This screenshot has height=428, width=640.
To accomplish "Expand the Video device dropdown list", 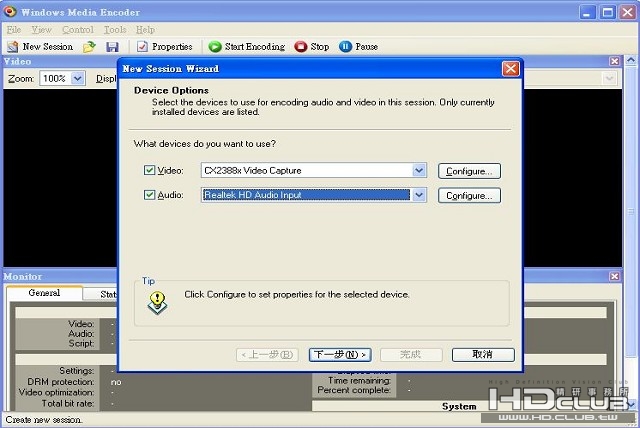I will click(x=419, y=170).
